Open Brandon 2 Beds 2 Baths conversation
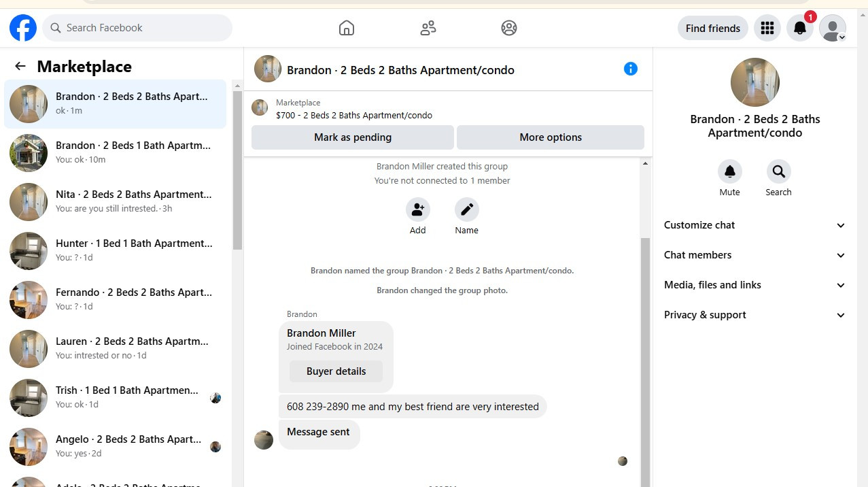Image resolution: width=868 pixels, height=487 pixels. click(x=116, y=104)
